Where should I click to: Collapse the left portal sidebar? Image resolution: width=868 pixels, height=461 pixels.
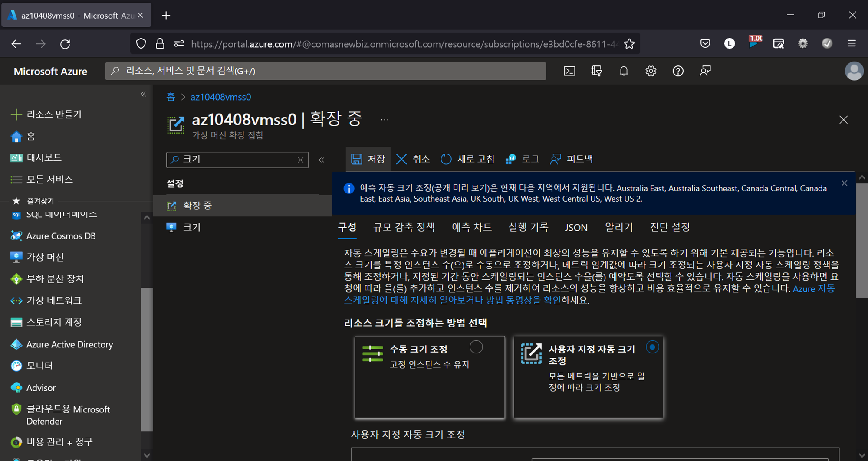[x=143, y=94]
